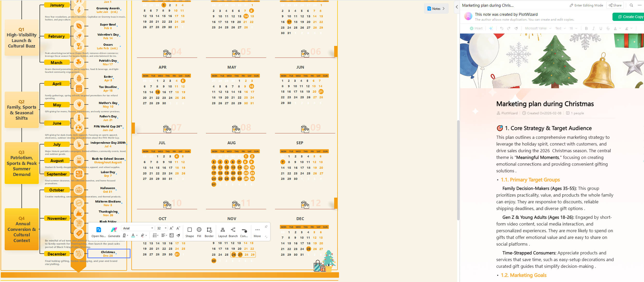Click the Notes tab button
Image resolution: width=644 pixels, height=282 pixels.
(436, 9)
